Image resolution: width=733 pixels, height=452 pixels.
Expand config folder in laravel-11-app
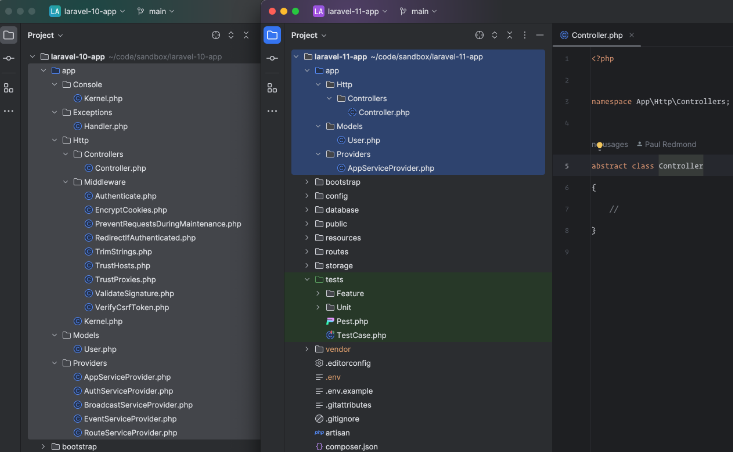click(x=307, y=196)
